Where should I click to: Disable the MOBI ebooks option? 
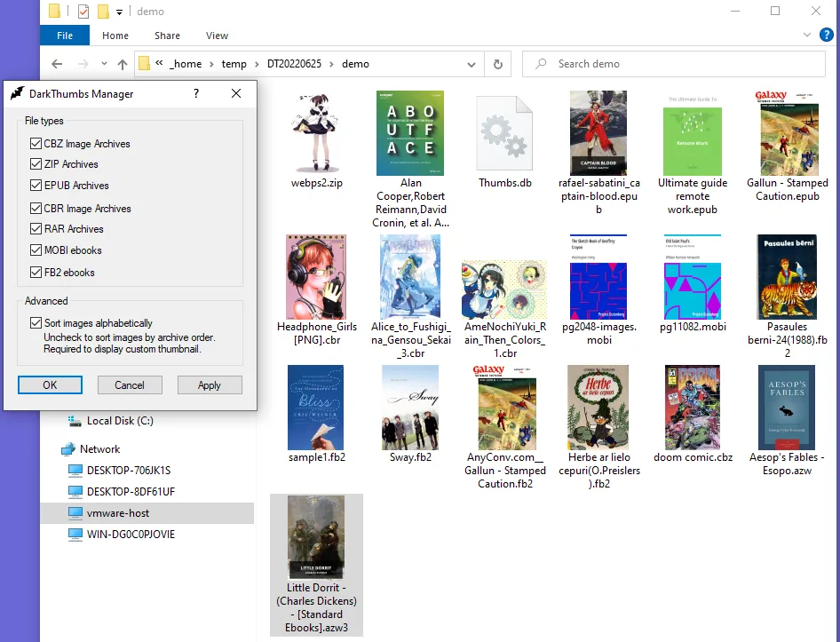(34, 250)
